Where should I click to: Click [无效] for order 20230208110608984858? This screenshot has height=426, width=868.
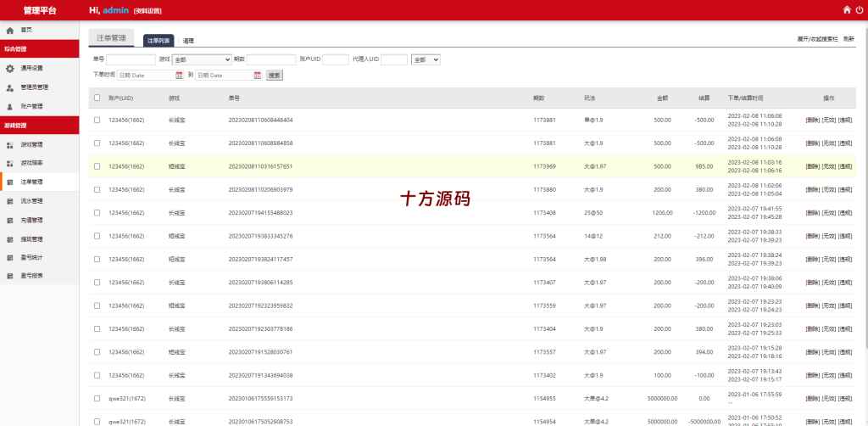point(828,143)
